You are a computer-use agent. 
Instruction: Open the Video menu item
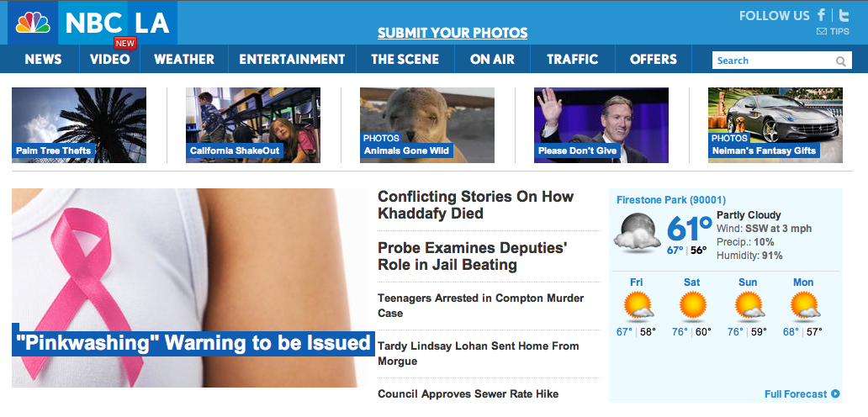tap(109, 59)
